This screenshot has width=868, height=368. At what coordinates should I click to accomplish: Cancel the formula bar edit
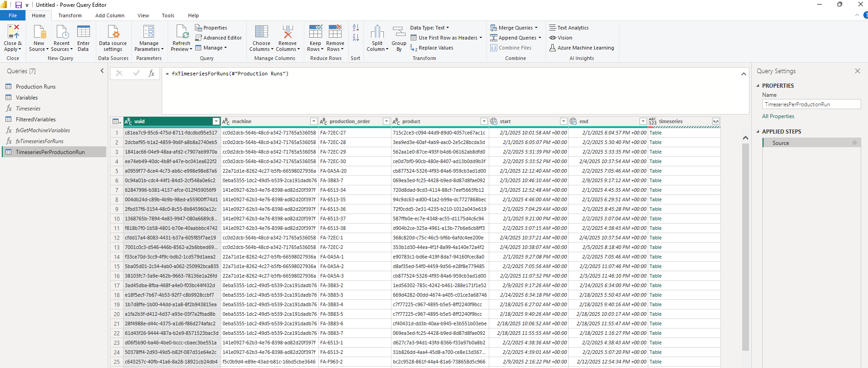119,73
